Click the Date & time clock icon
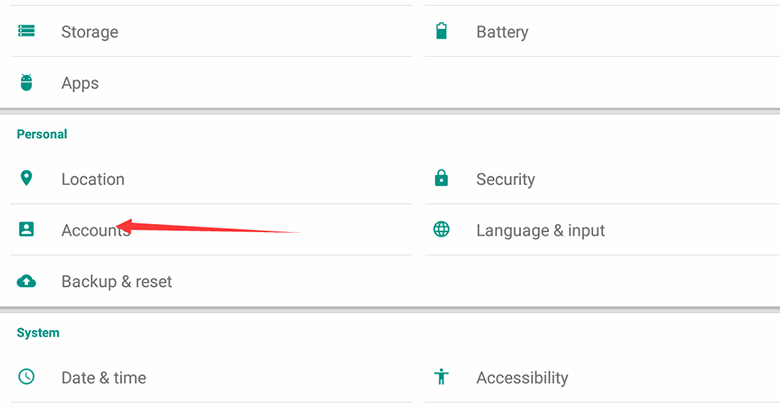Viewport: 780px width, 409px height. [27, 377]
